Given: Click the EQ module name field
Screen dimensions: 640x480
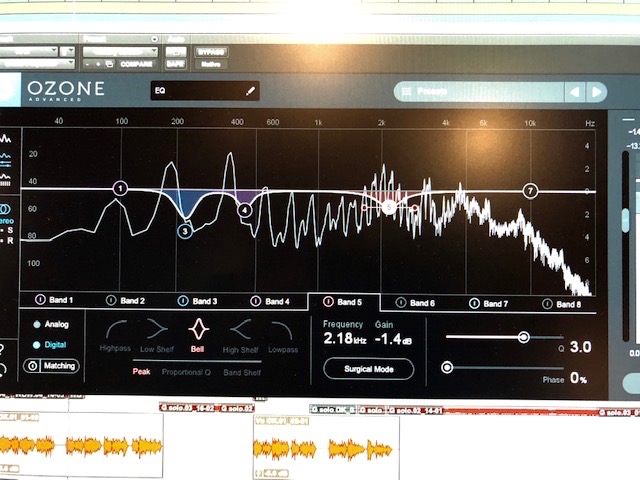Looking at the screenshot, I should pos(205,91).
